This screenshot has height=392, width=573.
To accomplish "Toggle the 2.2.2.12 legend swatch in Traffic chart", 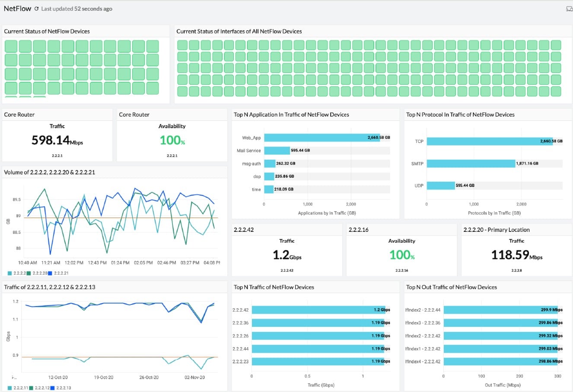I will tap(31, 388).
